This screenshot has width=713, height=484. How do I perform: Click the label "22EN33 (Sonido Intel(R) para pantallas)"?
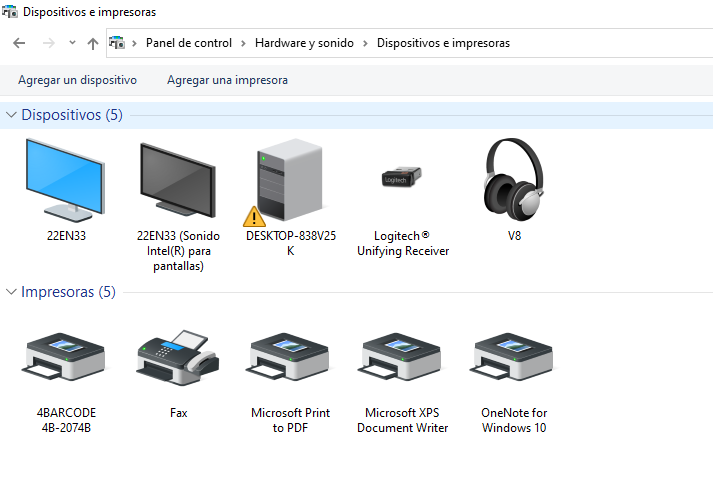(178, 251)
